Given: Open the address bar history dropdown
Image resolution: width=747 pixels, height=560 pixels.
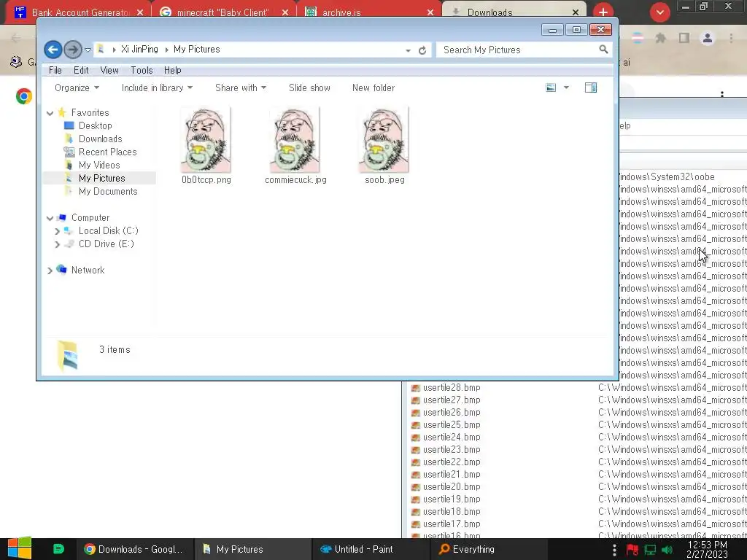Looking at the screenshot, I should pos(409,50).
